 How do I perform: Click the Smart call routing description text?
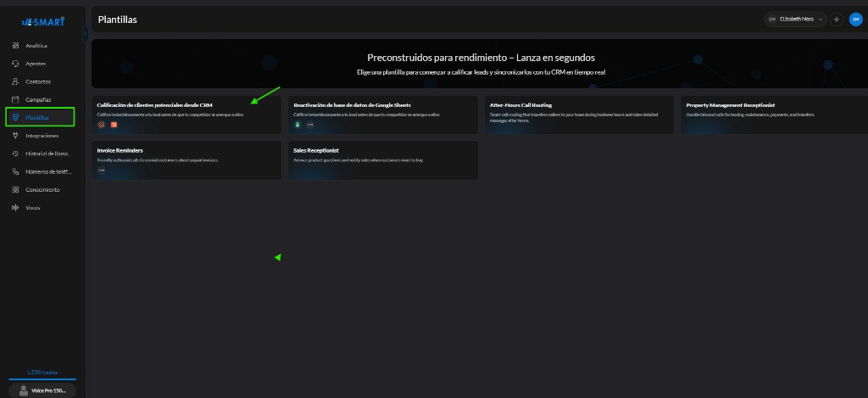(576, 117)
